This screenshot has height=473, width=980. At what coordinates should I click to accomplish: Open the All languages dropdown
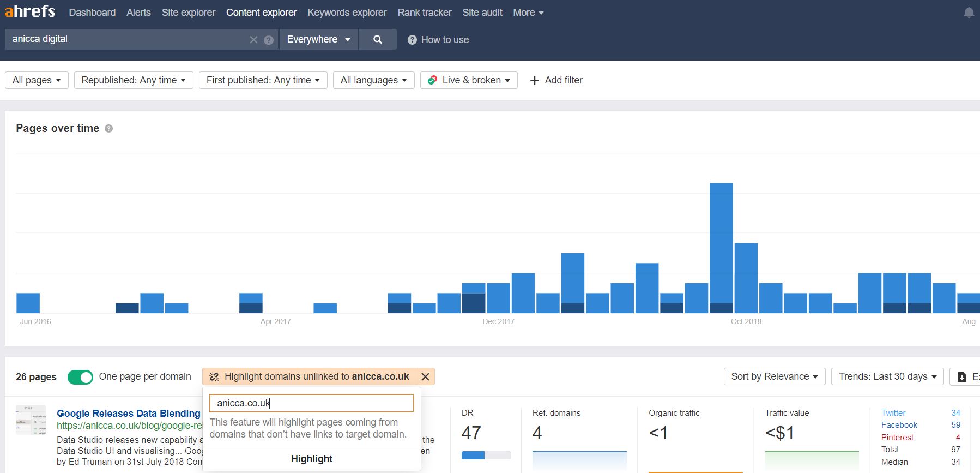tap(374, 80)
